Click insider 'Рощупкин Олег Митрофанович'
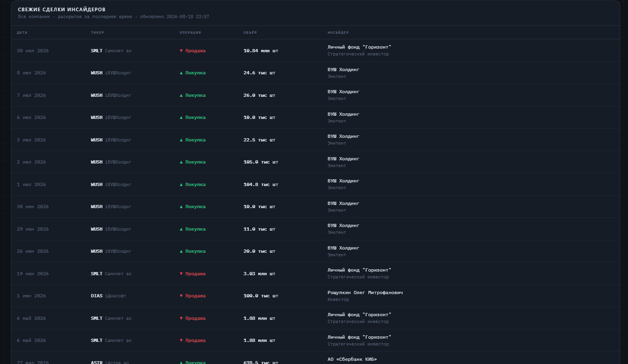The image size is (628, 364). (365, 292)
